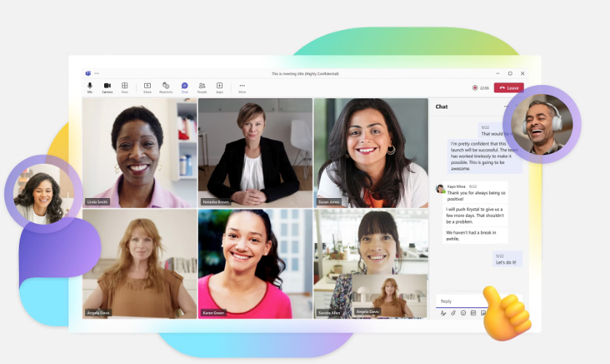Open title bar ellipsis menu
This screenshot has width=610, height=364.
(96, 74)
